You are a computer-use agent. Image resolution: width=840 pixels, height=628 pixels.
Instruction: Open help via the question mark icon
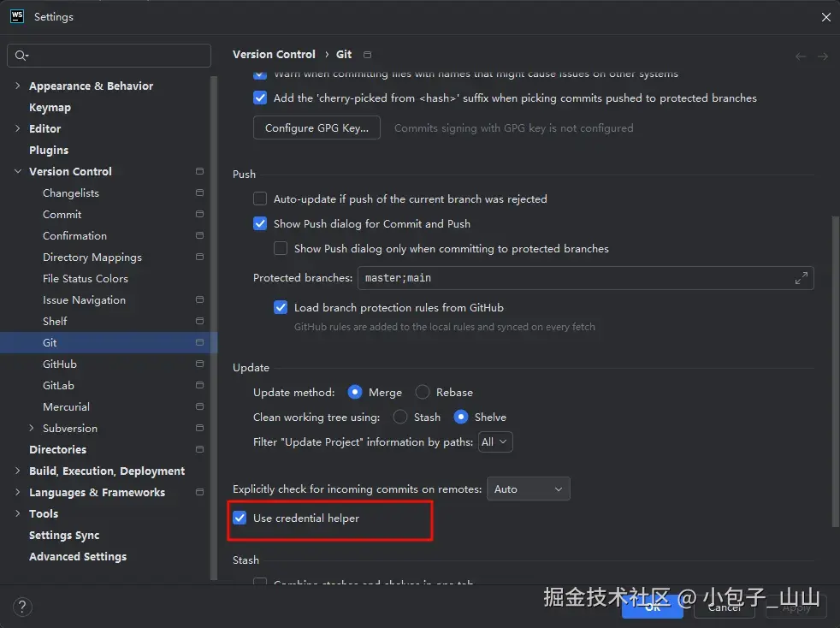pos(22,607)
